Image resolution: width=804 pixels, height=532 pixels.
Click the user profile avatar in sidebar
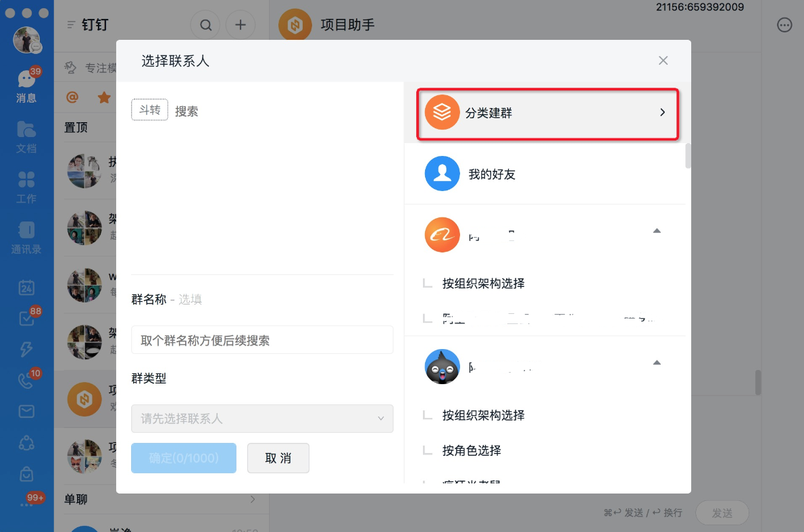pos(26,40)
